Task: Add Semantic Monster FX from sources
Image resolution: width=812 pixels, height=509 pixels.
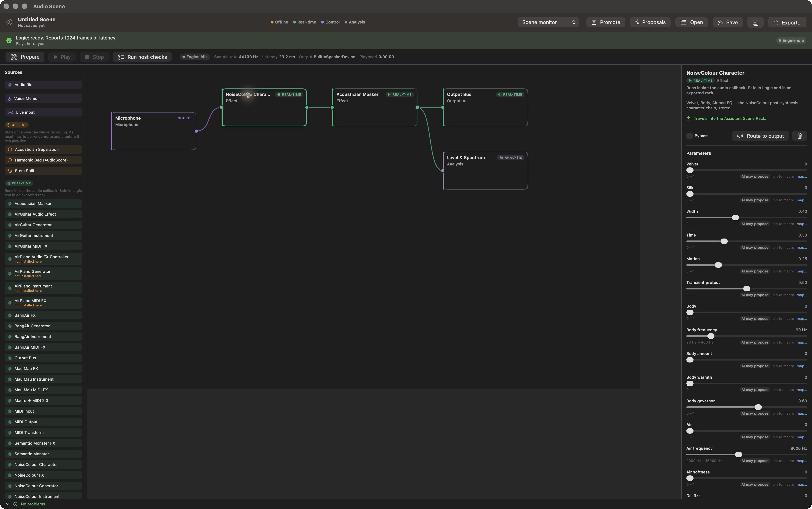Action: 43,443
